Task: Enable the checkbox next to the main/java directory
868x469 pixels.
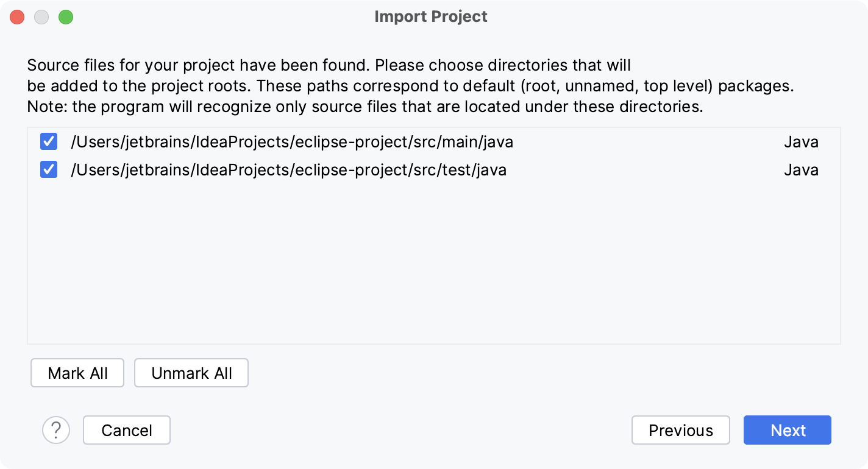Action: click(48, 142)
